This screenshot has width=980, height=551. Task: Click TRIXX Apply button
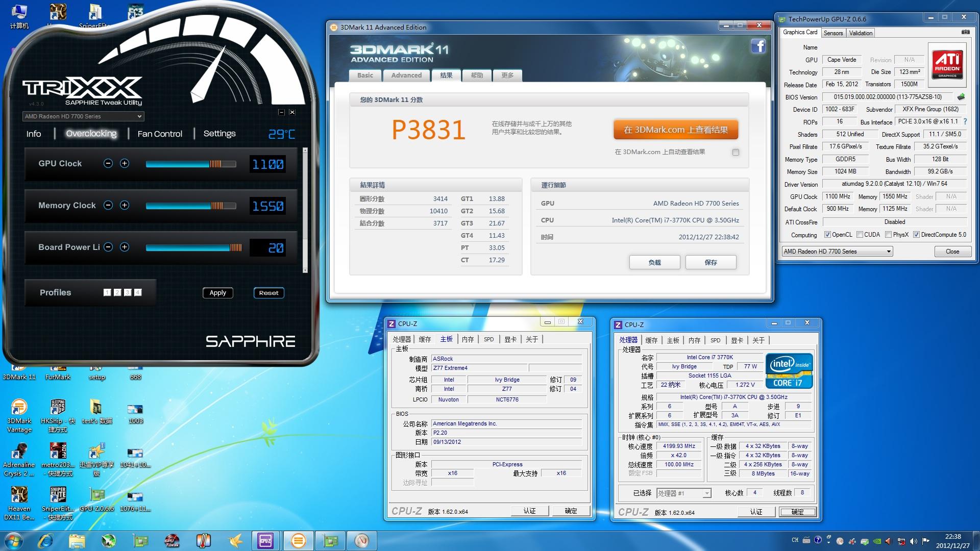(x=218, y=293)
